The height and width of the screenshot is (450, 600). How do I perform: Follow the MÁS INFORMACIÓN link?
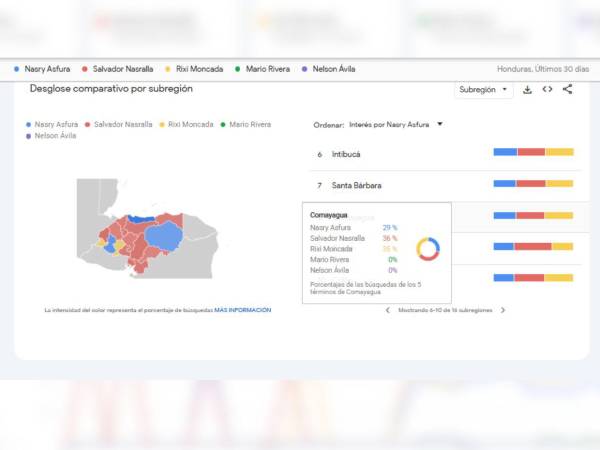click(x=243, y=310)
